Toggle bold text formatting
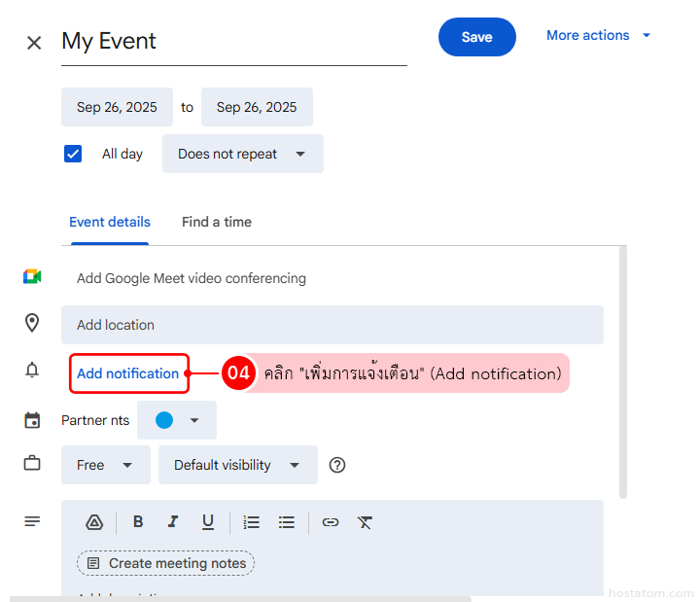 coord(138,522)
